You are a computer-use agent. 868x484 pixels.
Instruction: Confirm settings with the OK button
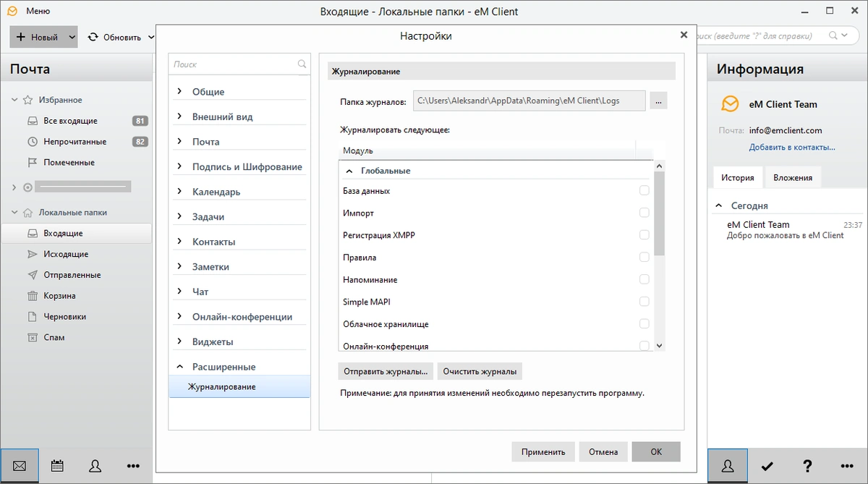tap(656, 451)
